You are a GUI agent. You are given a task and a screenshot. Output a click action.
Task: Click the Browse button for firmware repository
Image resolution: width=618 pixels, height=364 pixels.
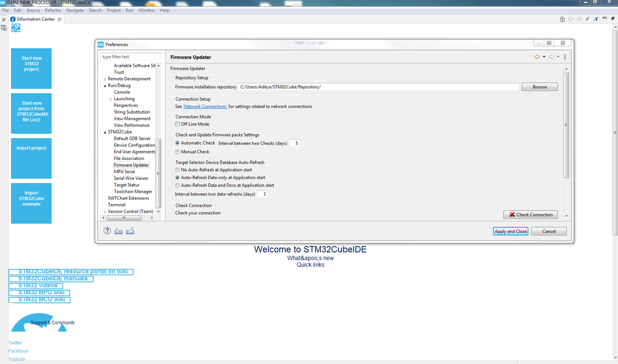[539, 87]
